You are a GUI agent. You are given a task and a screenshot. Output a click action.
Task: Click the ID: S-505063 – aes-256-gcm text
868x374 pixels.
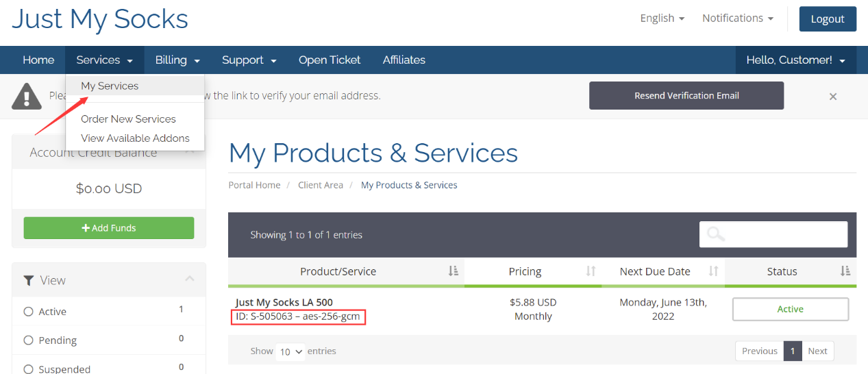click(x=297, y=316)
